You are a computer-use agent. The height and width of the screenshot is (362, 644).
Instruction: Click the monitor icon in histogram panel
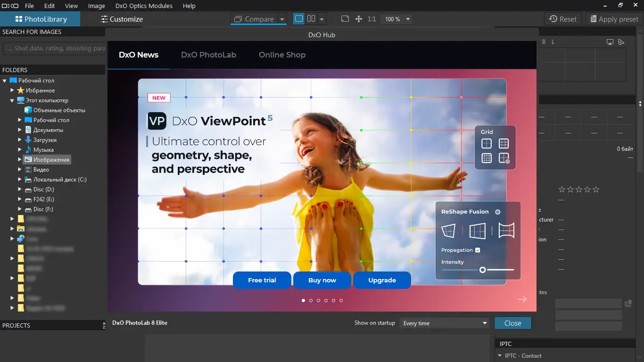click(x=610, y=42)
